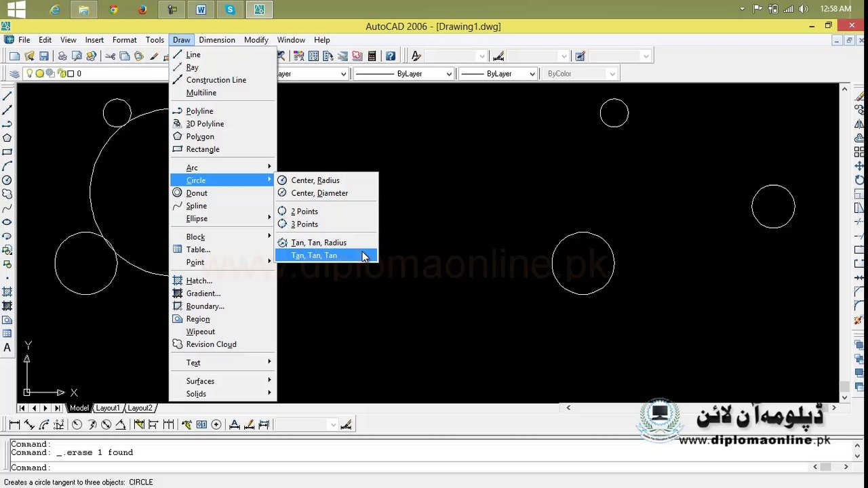Select the Hatch tool in left toolbar
The image size is (868, 488).
tap(7, 292)
